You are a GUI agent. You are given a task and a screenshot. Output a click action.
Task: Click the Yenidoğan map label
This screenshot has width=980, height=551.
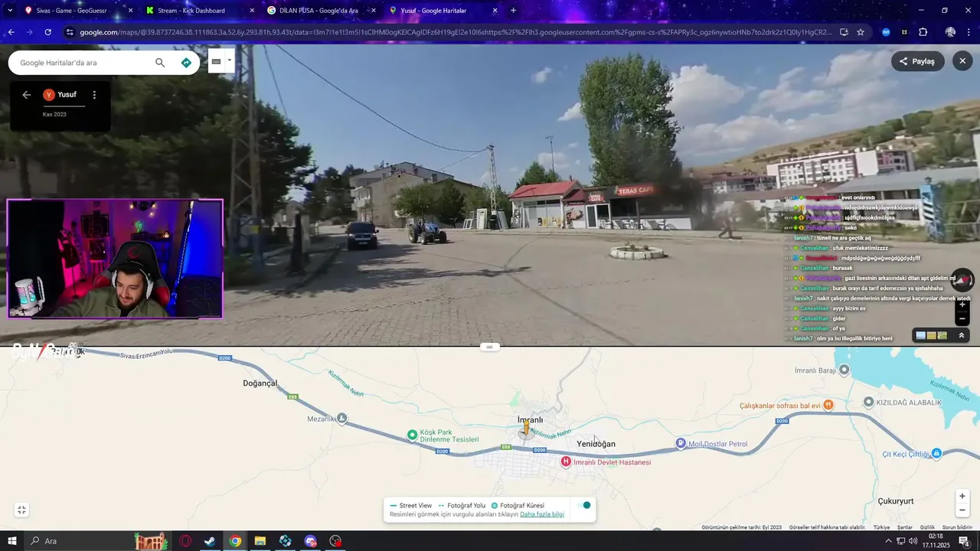pyautogui.click(x=596, y=444)
